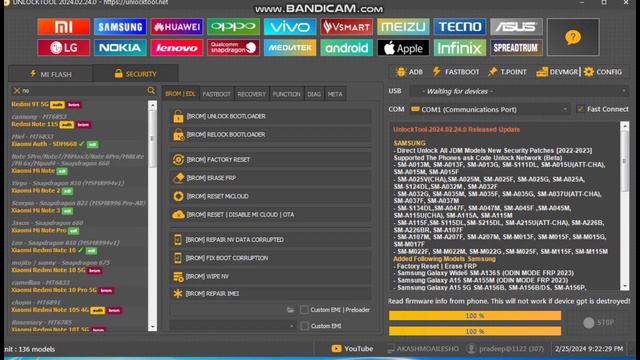This screenshot has height=360, width=640.
Task: Switch to MI FLASH tab
Action: pyautogui.click(x=51, y=74)
